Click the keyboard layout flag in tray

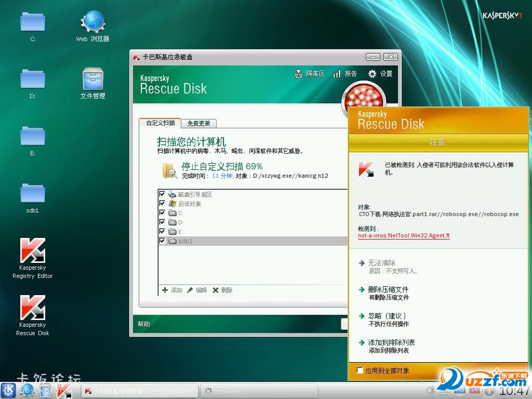pos(475,391)
